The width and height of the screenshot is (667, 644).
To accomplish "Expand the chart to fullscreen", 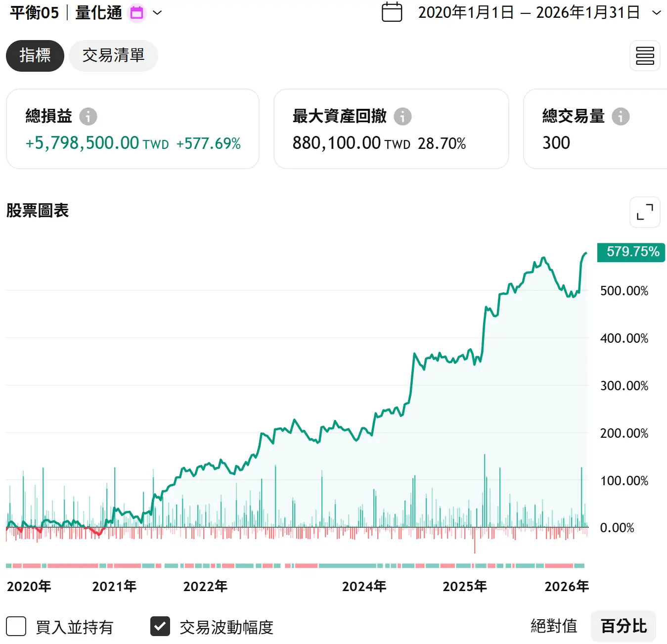I will coord(645,212).
